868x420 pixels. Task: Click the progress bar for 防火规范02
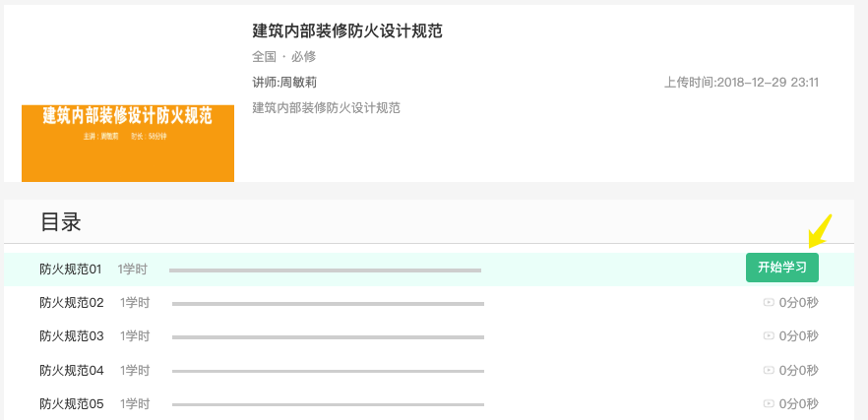[x=328, y=304]
